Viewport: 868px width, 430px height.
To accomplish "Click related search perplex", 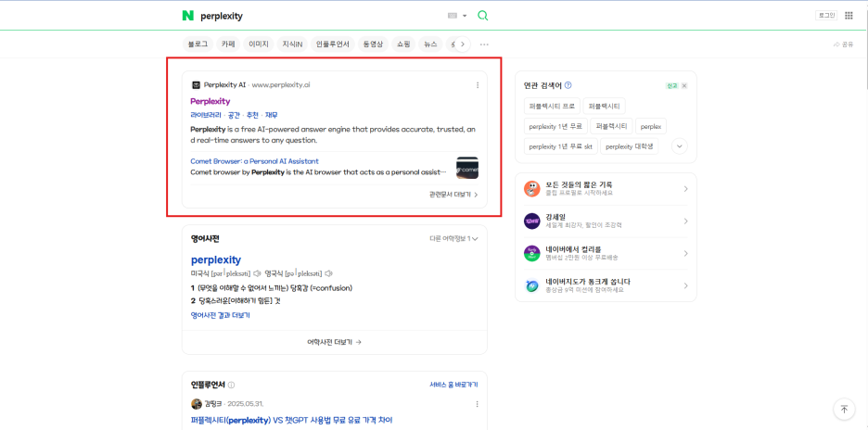I will (x=651, y=126).
